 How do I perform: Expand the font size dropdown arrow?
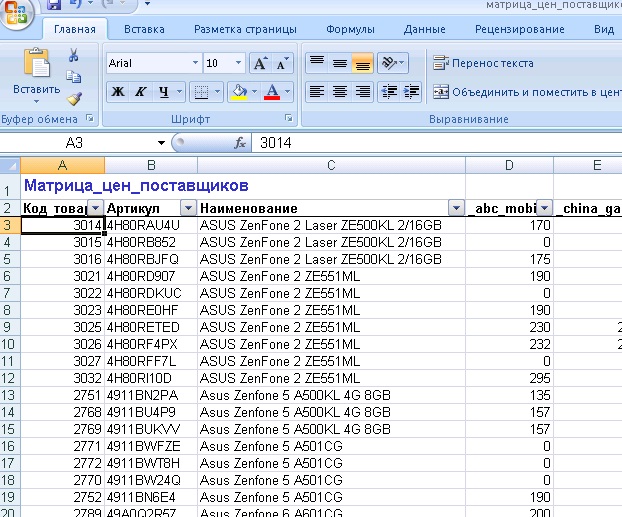(x=238, y=63)
